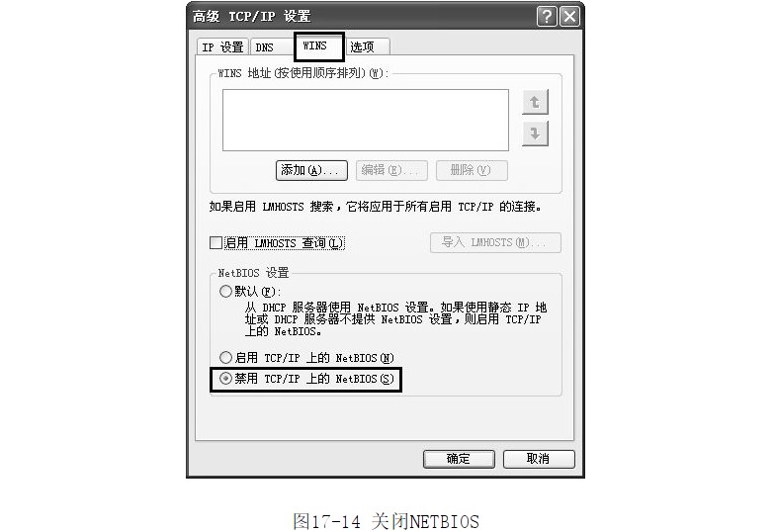Click the move-down arrow beside the WINS address list
776x532 pixels.
point(535,133)
